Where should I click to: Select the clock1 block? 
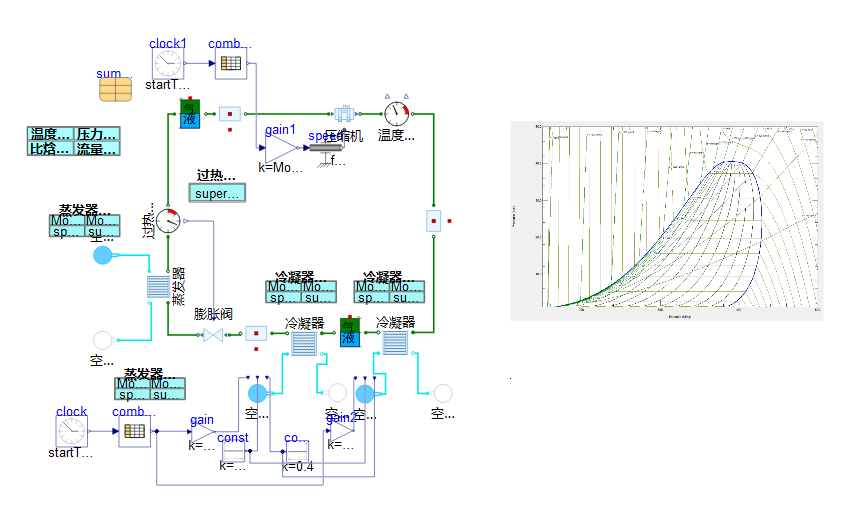[168, 64]
